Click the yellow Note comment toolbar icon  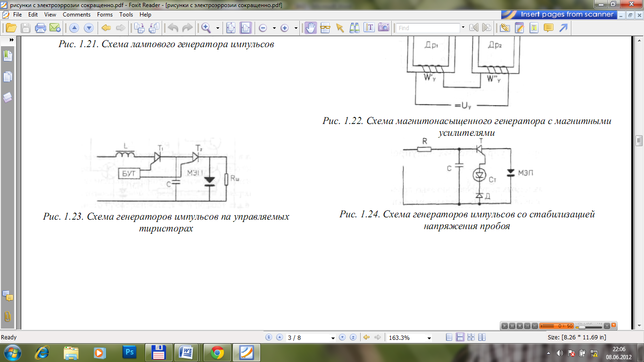[x=548, y=28]
